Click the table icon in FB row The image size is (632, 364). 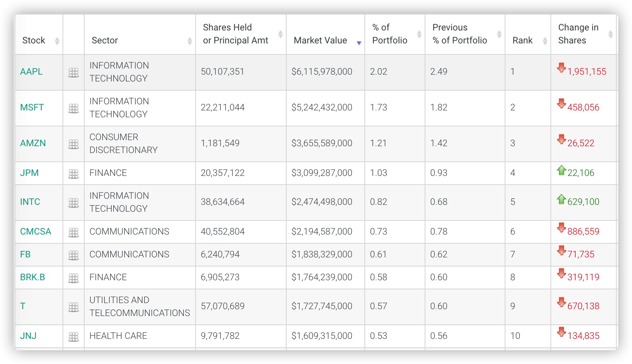[x=73, y=255]
